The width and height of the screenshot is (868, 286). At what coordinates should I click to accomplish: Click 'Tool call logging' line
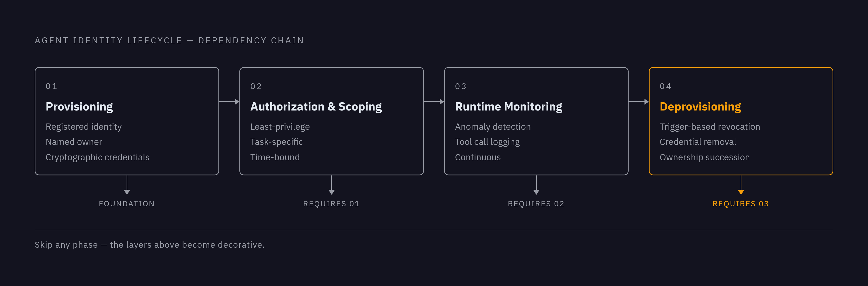[487, 142]
